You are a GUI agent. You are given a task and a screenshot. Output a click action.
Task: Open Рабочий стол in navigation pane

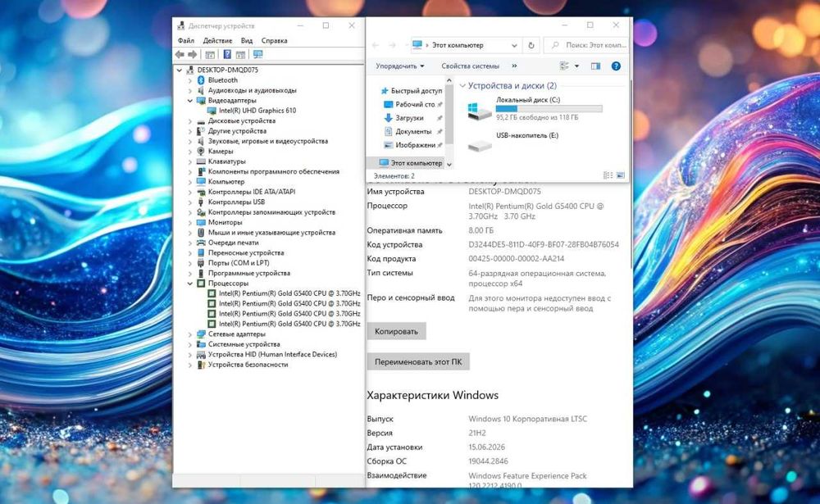click(415, 104)
